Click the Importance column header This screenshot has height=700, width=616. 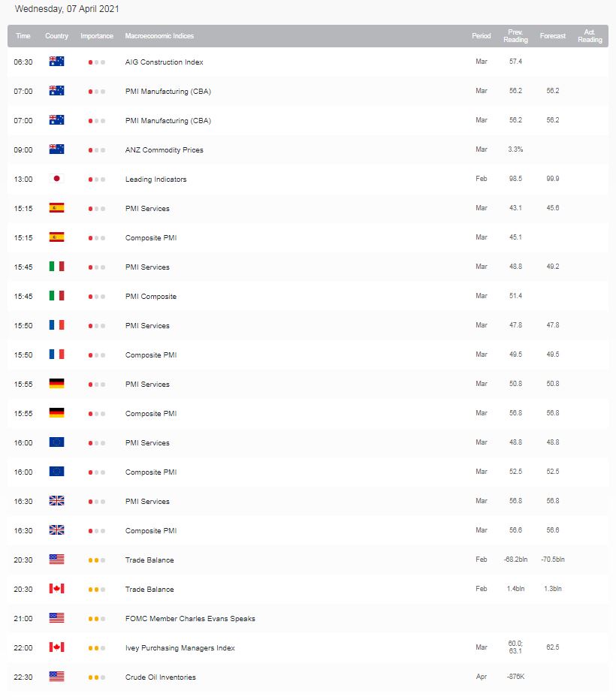(97, 36)
